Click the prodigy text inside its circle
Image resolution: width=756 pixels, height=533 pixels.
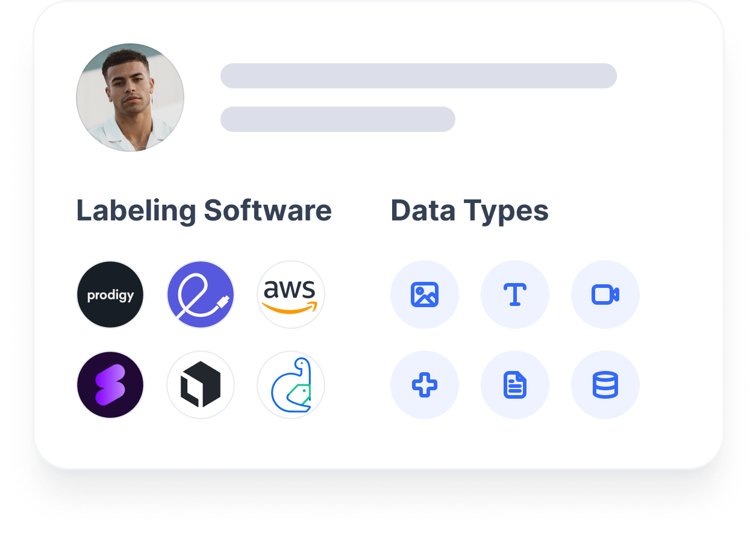[x=110, y=295]
